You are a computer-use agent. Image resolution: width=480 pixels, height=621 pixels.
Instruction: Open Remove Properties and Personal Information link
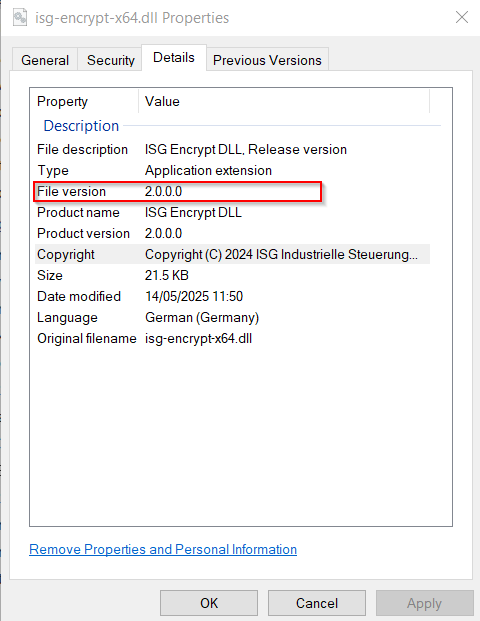tap(163, 549)
